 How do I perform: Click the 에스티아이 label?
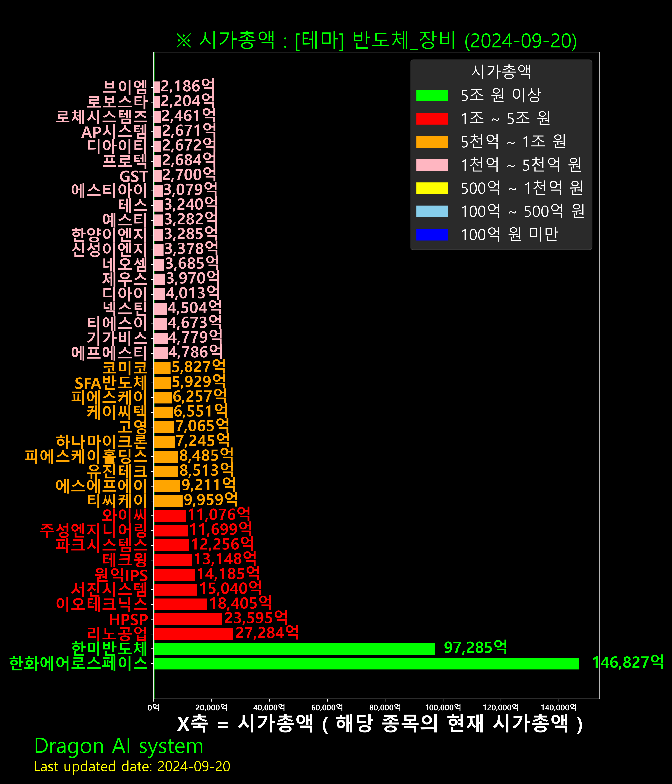click(x=109, y=191)
